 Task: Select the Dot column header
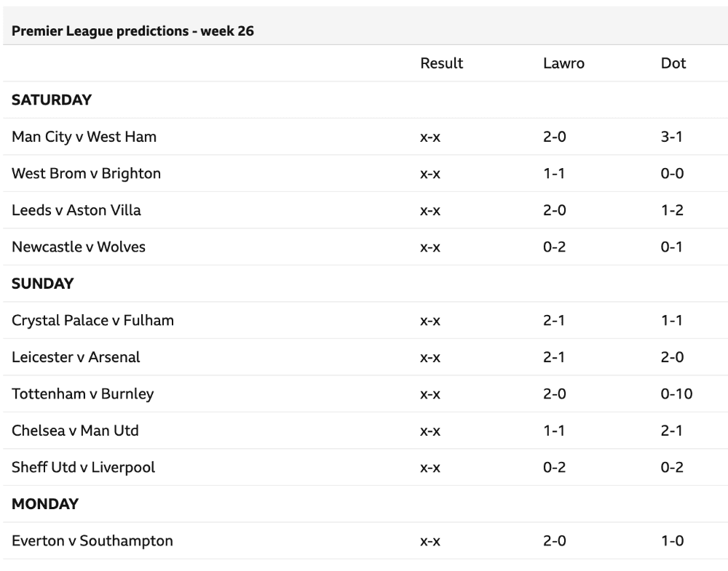pyautogui.click(x=673, y=63)
